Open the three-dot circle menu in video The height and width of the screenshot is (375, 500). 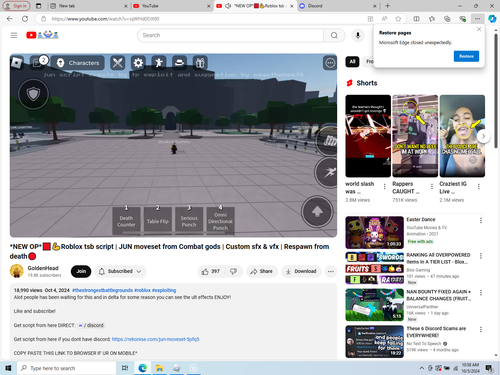click(330, 63)
